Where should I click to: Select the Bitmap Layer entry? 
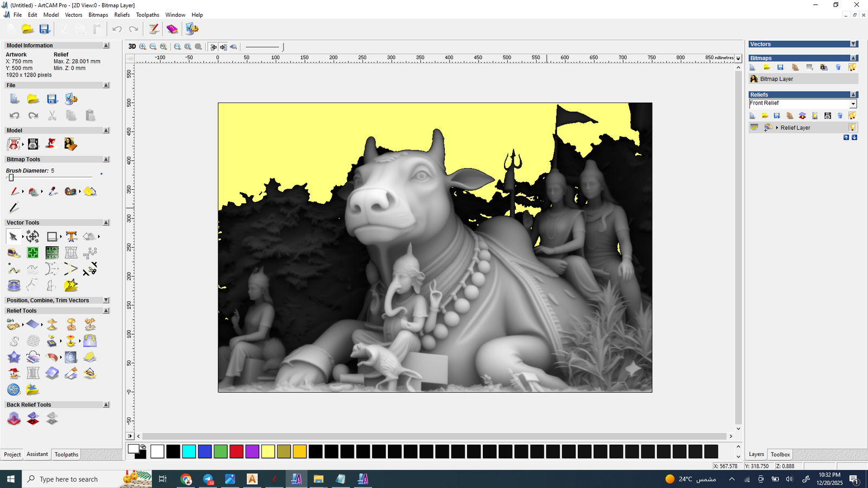click(x=776, y=79)
